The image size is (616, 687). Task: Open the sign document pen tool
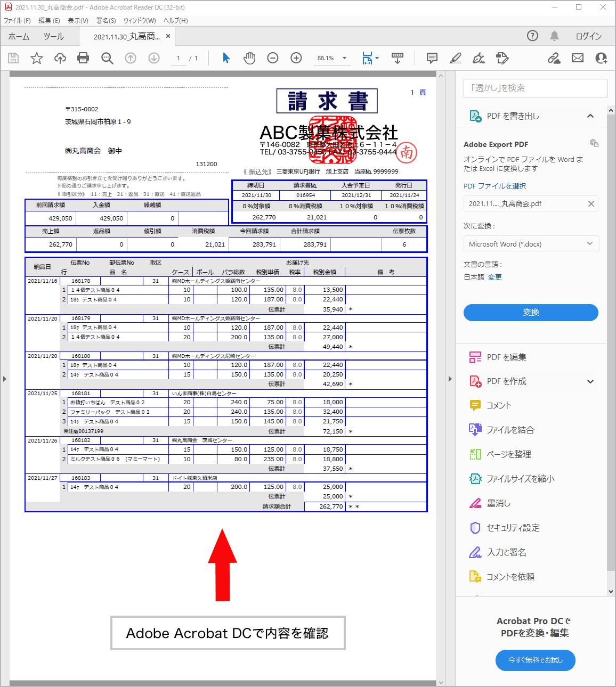[479, 58]
